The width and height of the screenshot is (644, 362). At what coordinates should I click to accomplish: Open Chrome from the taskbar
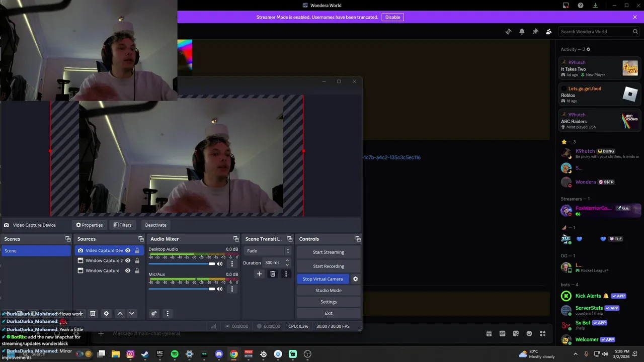pos(234,354)
